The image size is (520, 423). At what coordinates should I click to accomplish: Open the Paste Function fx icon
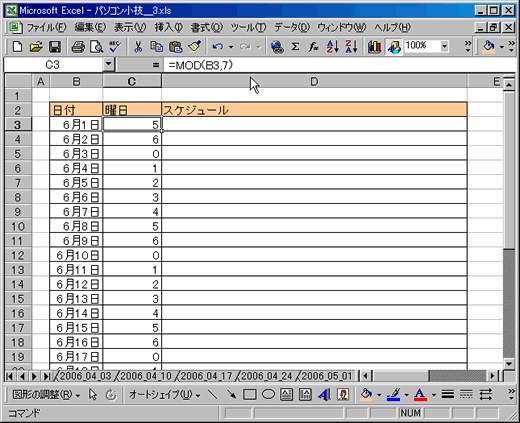(314, 47)
